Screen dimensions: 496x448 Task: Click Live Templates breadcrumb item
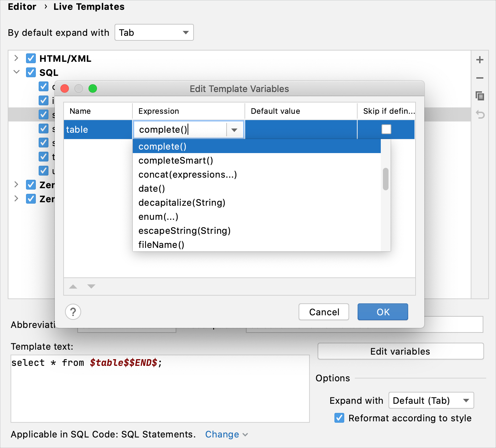tap(89, 6)
